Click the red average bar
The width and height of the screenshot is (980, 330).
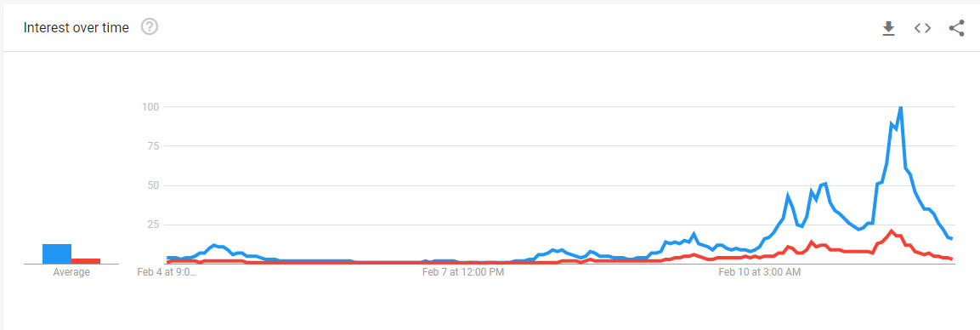click(86, 260)
